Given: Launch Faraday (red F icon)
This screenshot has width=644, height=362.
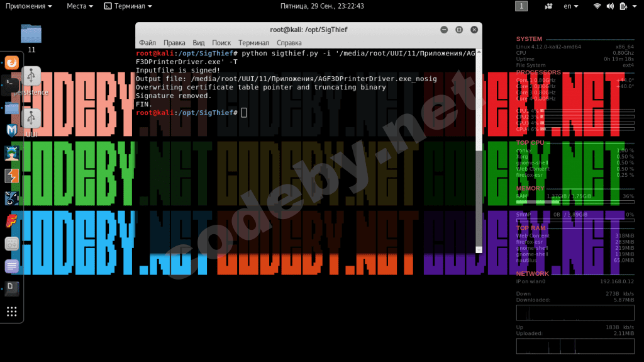Looking at the screenshot, I should point(11,221).
